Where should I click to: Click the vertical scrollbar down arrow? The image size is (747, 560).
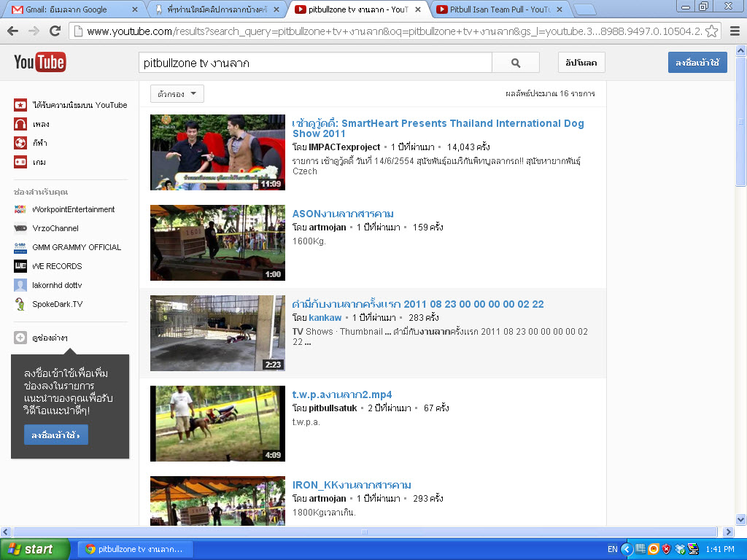(x=741, y=519)
